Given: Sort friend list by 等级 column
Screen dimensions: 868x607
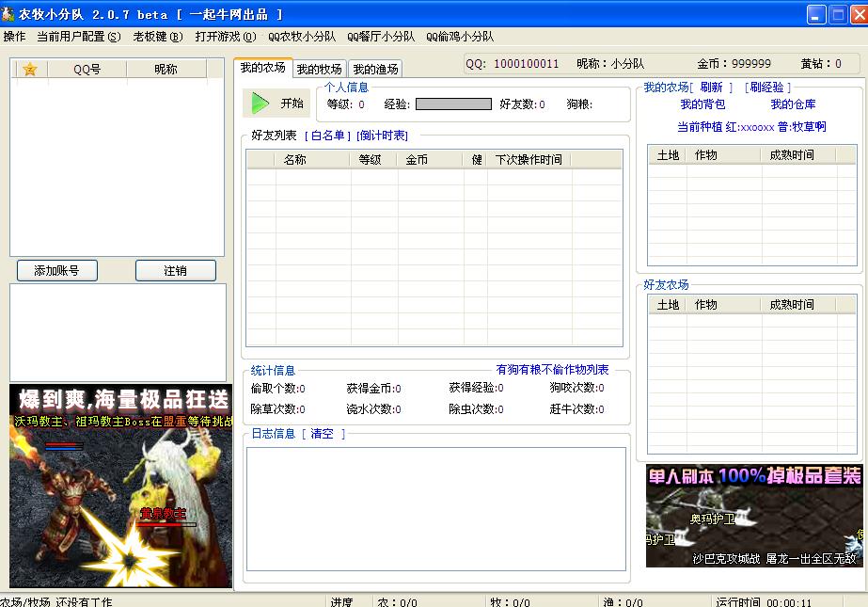Looking at the screenshot, I should coord(373,159).
